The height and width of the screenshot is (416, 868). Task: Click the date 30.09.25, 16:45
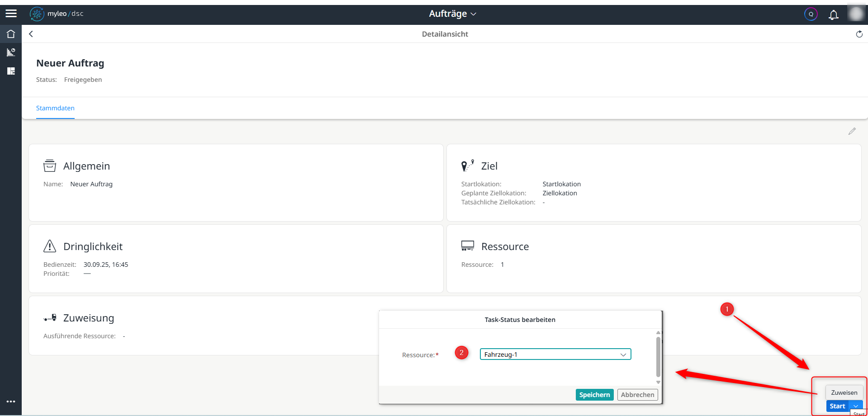pos(106,265)
